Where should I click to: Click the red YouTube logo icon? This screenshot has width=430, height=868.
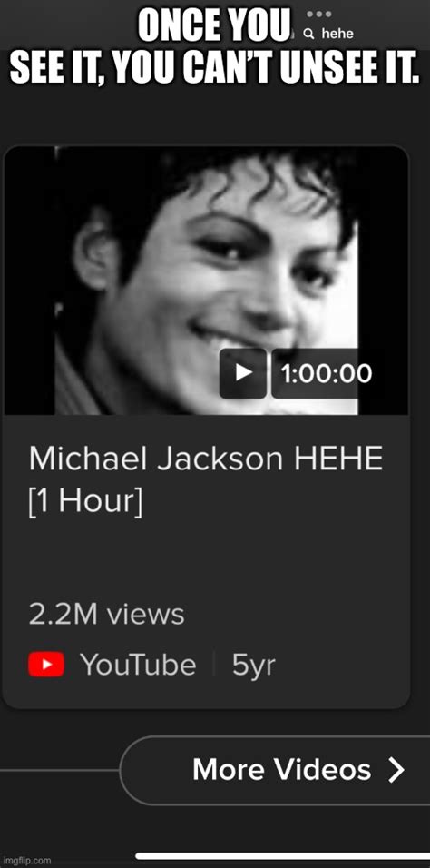pos(46,665)
